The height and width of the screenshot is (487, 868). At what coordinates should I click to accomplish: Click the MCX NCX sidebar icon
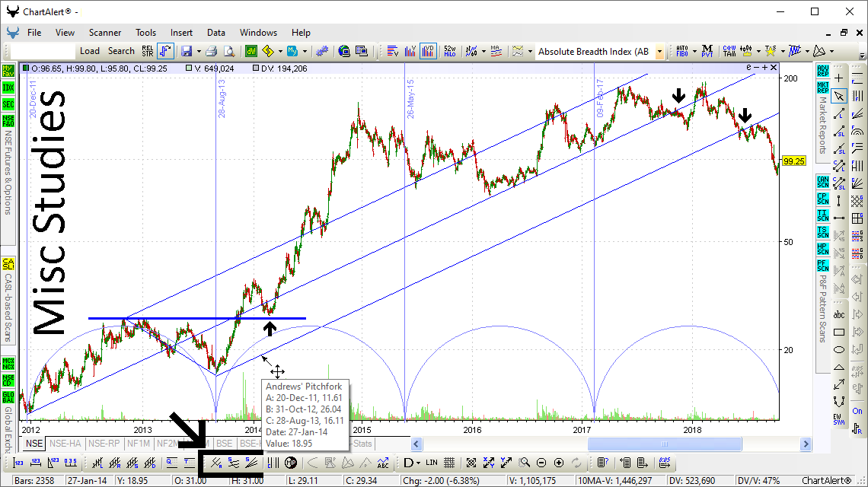pyautogui.click(x=8, y=364)
